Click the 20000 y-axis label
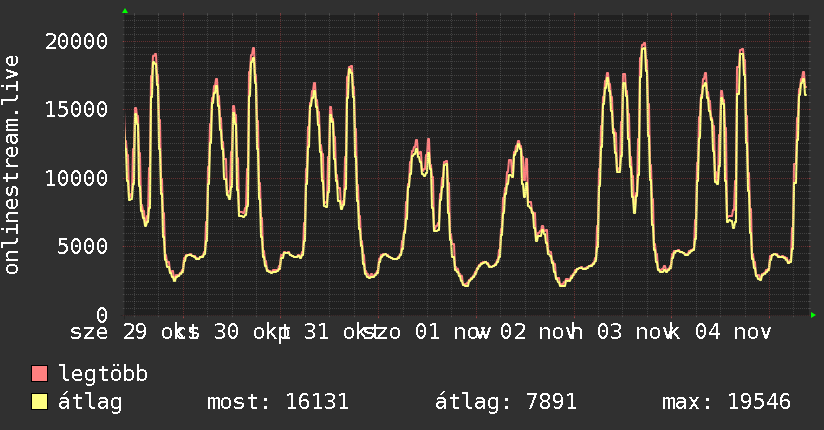Image resolution: width=824 pixels, height=430 pixels. click(76, 41)
